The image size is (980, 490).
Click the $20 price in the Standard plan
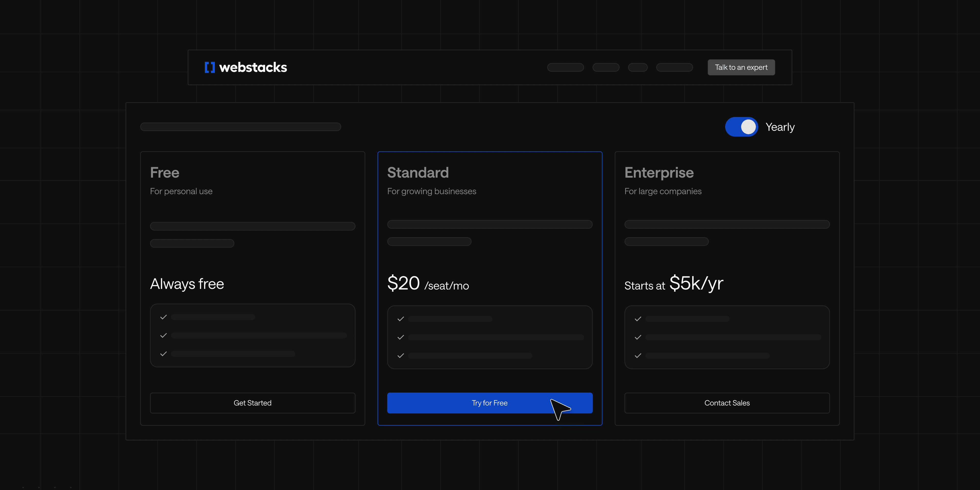(404, 284)
